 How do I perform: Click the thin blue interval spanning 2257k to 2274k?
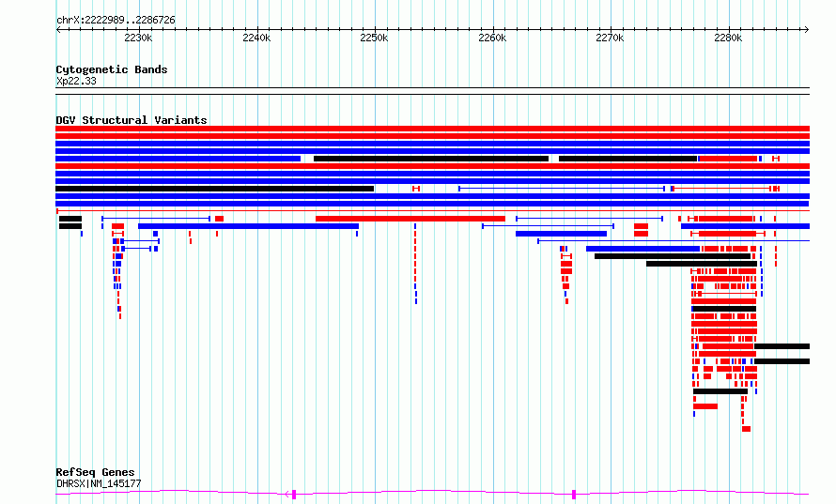tap(562, 189)
